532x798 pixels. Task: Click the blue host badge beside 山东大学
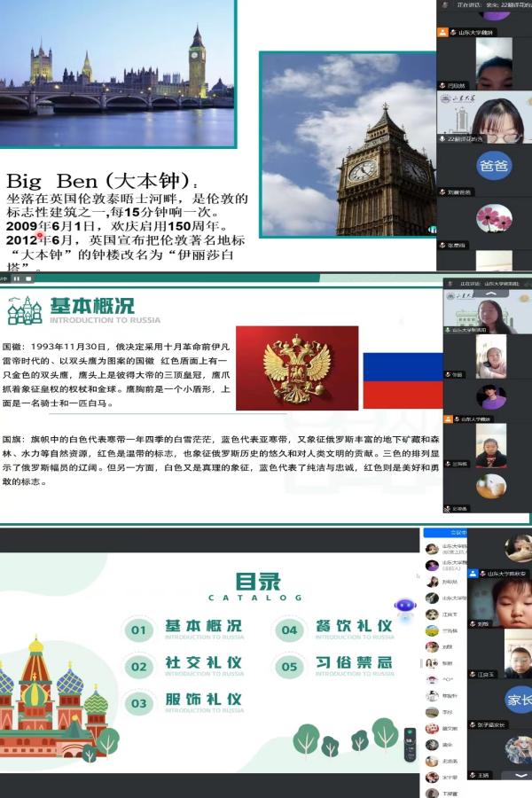(473, 575)
